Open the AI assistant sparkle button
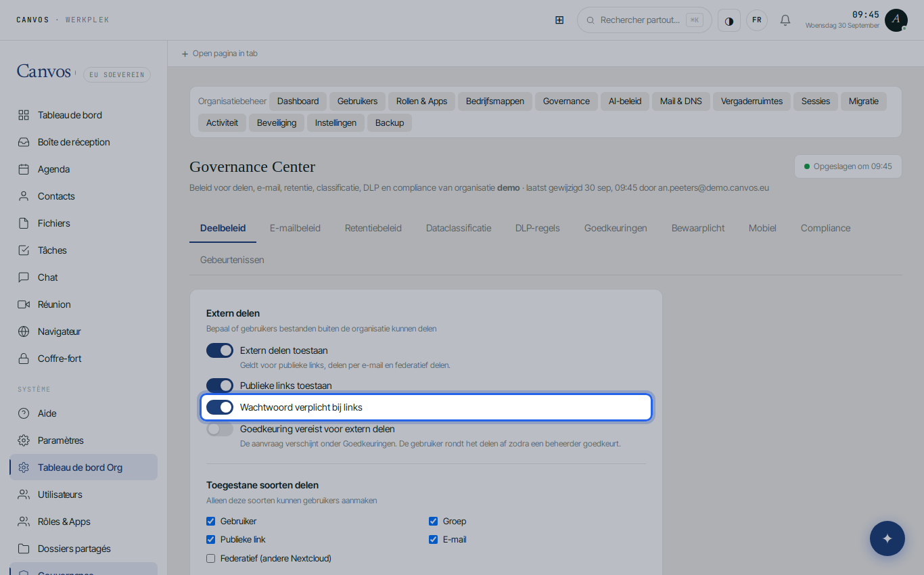Viewport: 924px width, 575px height. (887, 538)
